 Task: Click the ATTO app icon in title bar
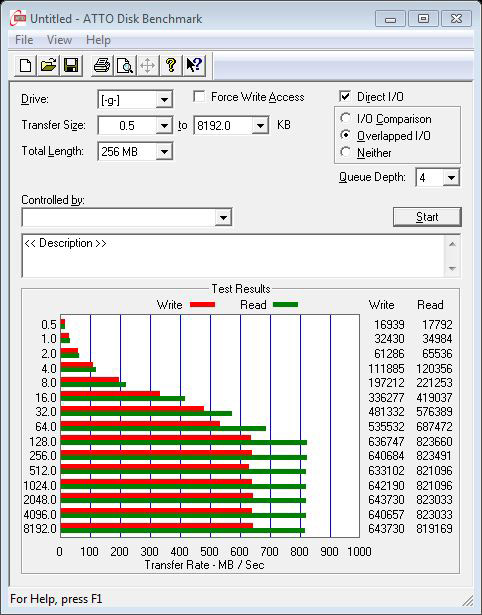pos(18,18)
